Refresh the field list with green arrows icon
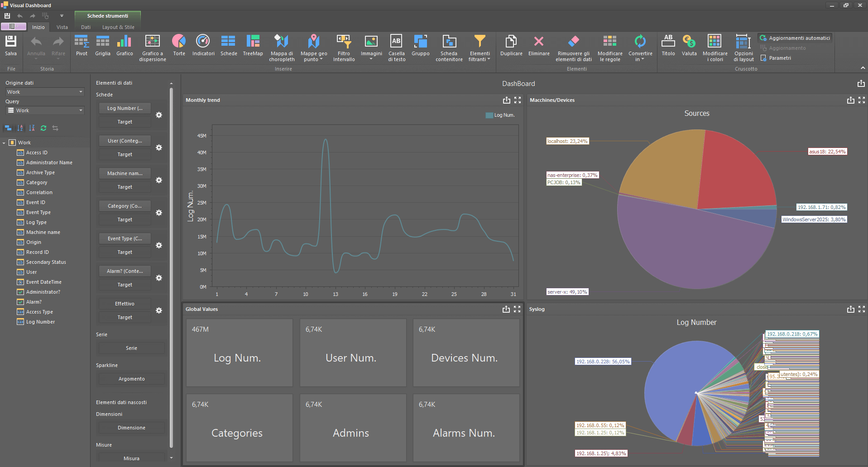The image size is (868, 467). (x=43, y=128)
